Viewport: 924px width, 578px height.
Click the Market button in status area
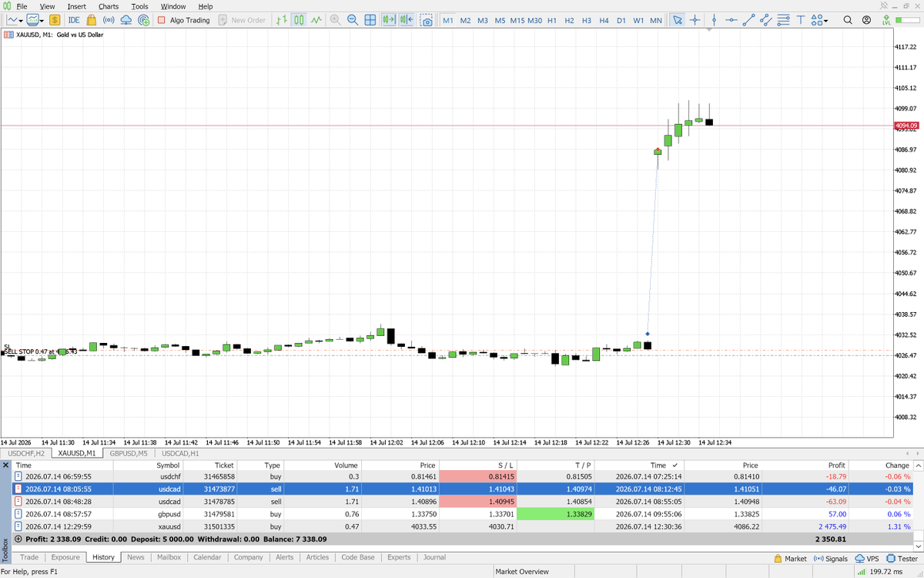point(789,559)
